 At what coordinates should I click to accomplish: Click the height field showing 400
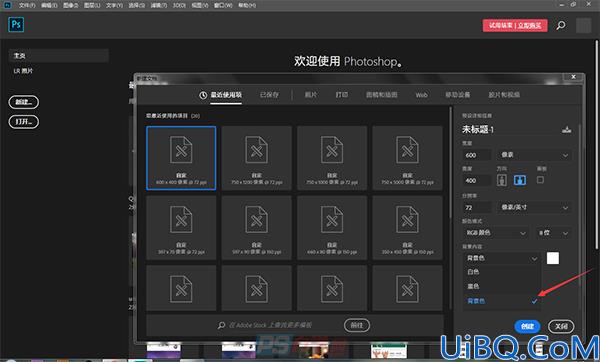477,181
